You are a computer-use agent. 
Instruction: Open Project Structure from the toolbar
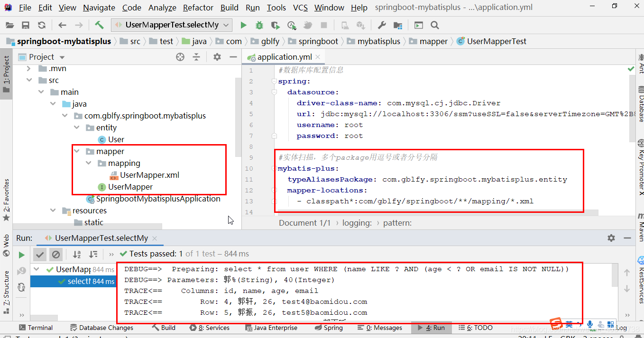click(397, 25)
